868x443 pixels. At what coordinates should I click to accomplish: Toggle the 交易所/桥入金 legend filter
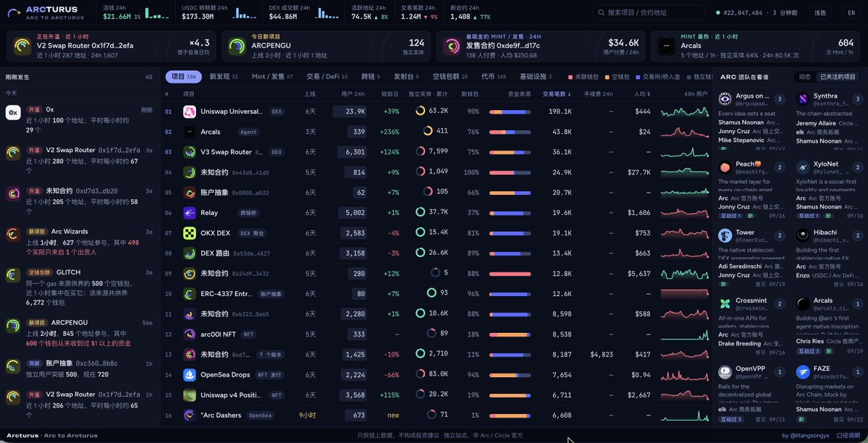coord(658,77)
